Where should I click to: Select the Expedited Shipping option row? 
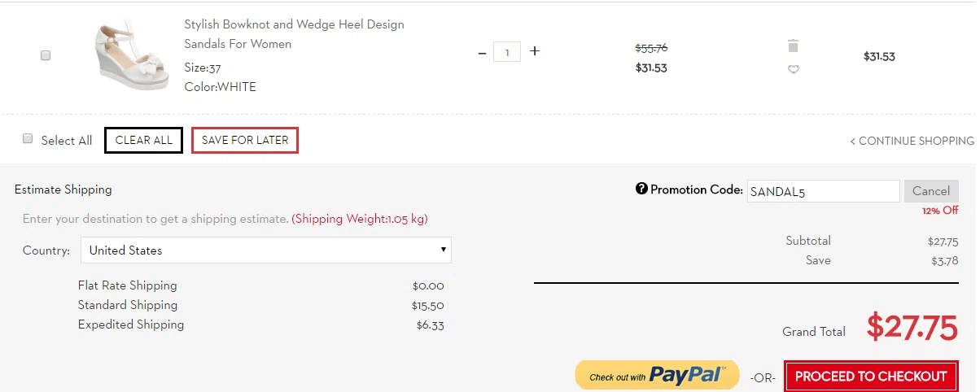coord(260,324)
